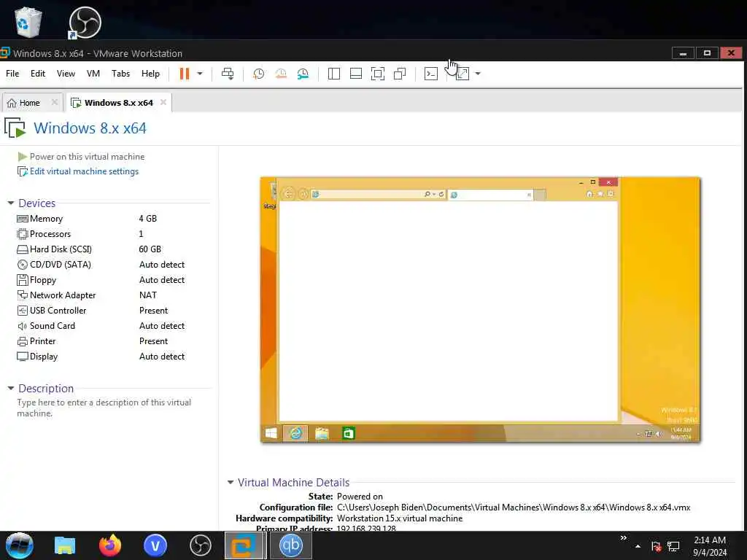Toggle the thumbnail bar view icon

tap(356, 74)
